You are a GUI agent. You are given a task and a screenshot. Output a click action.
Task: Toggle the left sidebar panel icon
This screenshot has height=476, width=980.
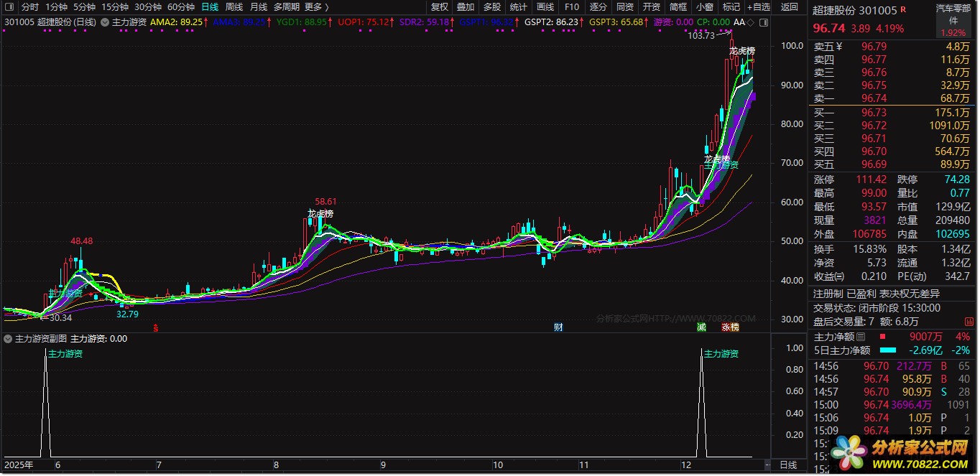9,7
